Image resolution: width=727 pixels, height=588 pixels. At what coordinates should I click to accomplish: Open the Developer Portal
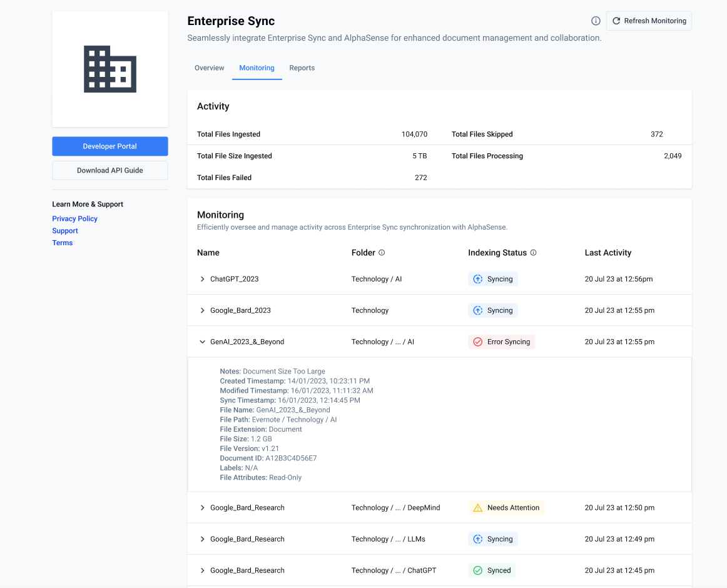[x=110, y=146]
